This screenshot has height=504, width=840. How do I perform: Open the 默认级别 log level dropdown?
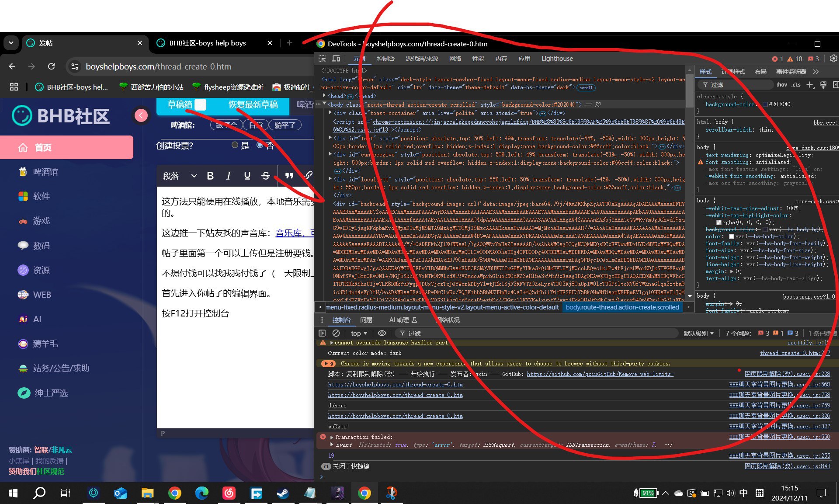coord(698,333)
